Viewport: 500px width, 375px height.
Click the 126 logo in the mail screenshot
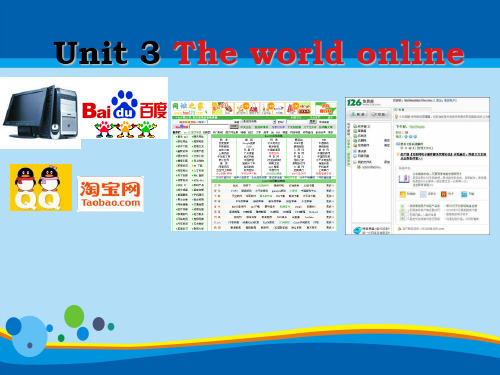354,103
